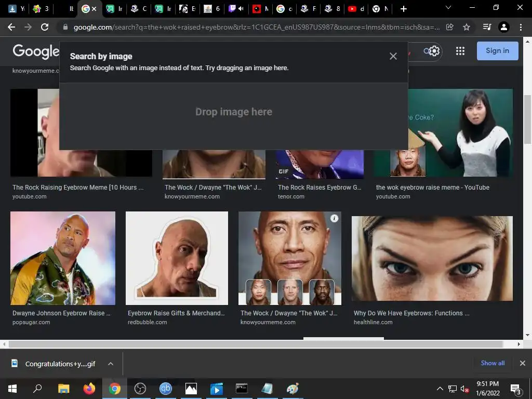The image size is (532, 399).
Task: Open the redbubble sticker thumbnail
Action: [x=177, y=258]
